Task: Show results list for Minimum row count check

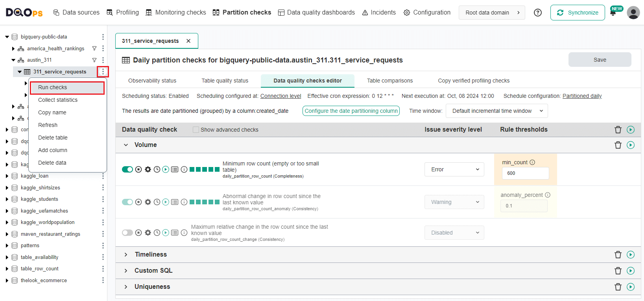Action: (x=175, y=169)
